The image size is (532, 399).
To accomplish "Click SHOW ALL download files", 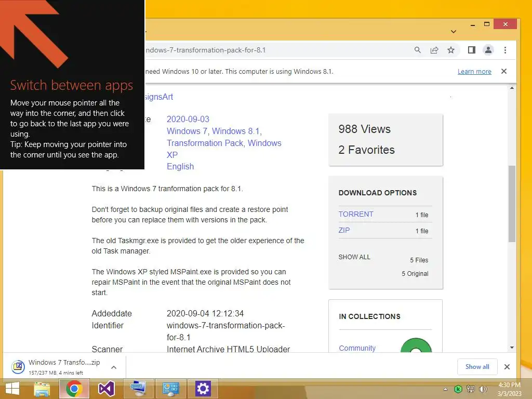I will (x=354, y=257).
